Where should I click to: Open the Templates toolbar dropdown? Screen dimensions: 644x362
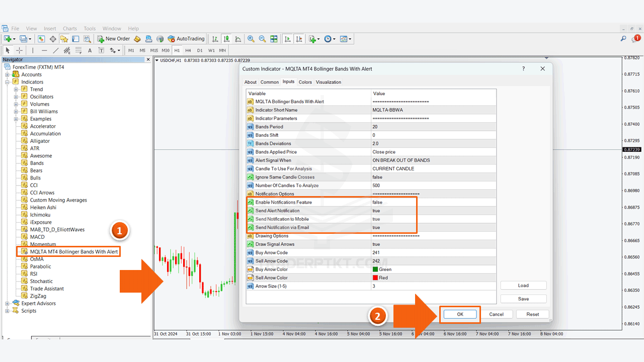coord(345,39)
